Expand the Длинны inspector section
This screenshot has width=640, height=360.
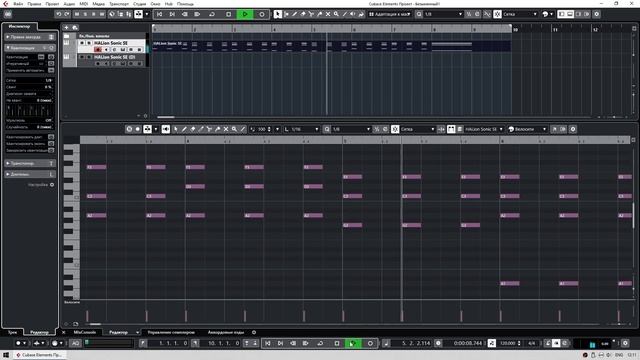click(29, 174)
